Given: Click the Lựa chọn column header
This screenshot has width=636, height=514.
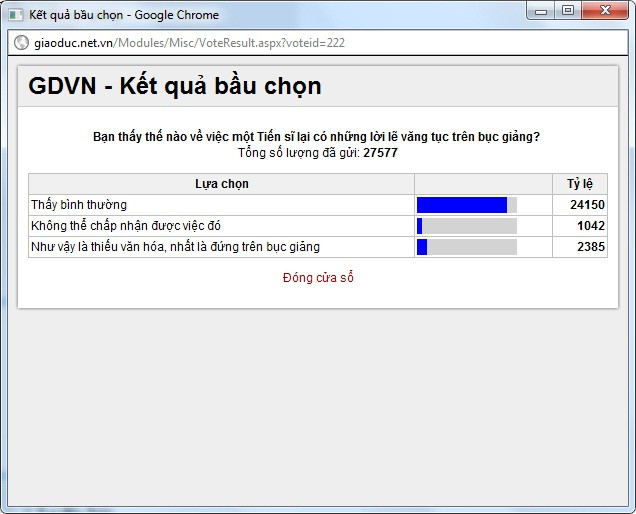Looking at the screenshot, I should [221, 184].
